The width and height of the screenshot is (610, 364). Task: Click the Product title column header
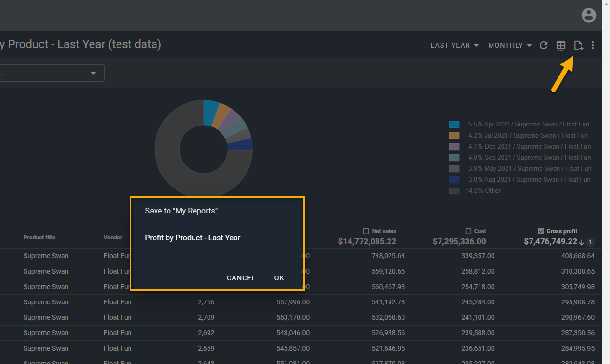click(x=39, y=238)
